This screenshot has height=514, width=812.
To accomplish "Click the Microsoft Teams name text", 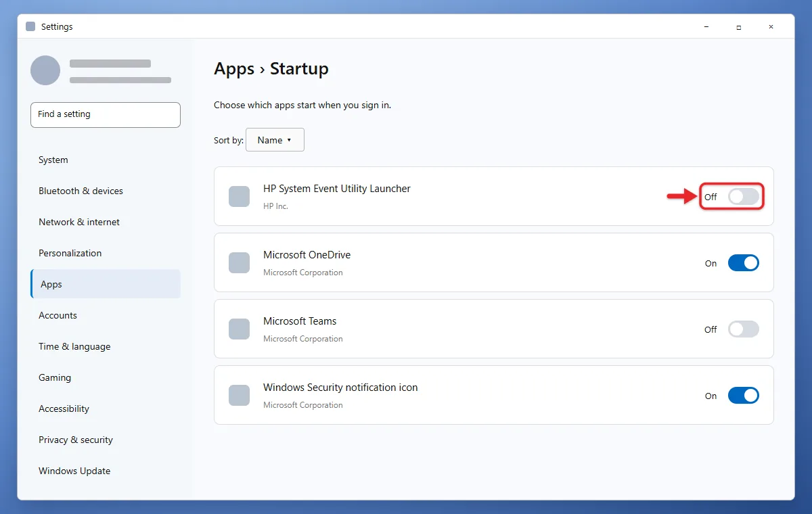I will coord(300,321).
